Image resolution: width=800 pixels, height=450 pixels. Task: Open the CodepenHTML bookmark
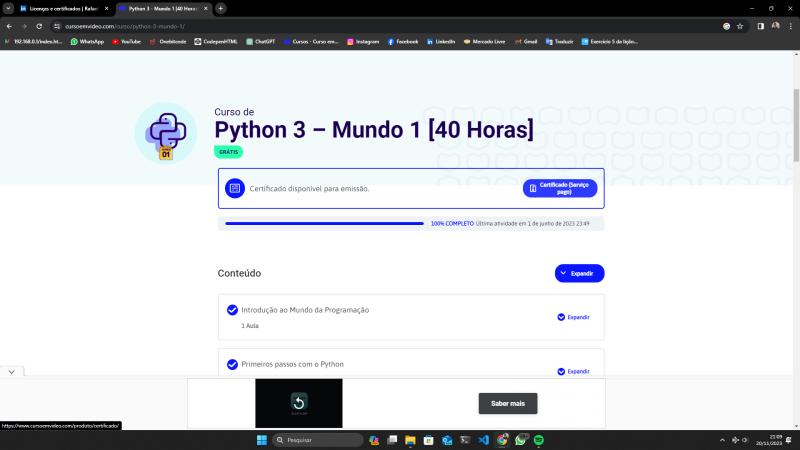216,42
